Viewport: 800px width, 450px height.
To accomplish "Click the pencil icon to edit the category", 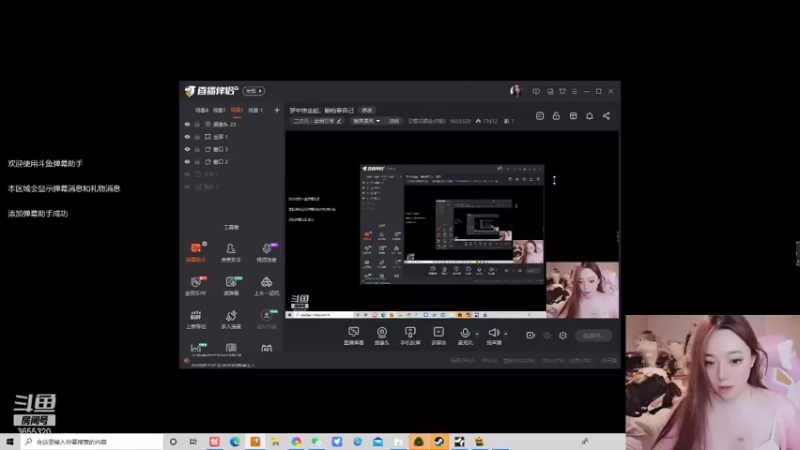I will click(339, 121).
